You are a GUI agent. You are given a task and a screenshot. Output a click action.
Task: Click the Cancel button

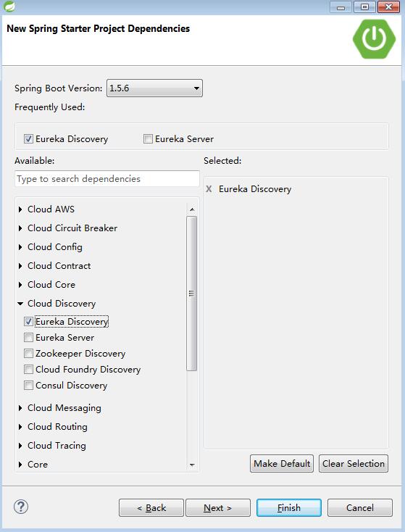(x=360, y=507)
